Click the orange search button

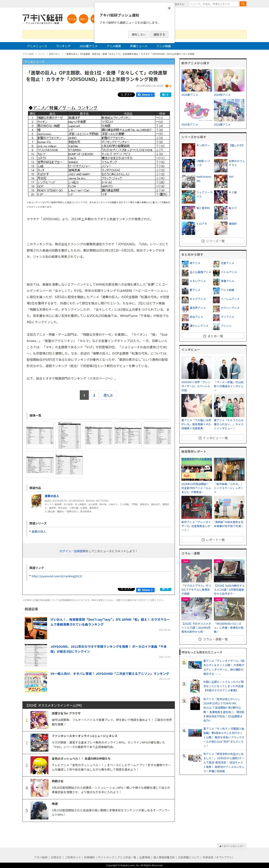pos(243,4)
